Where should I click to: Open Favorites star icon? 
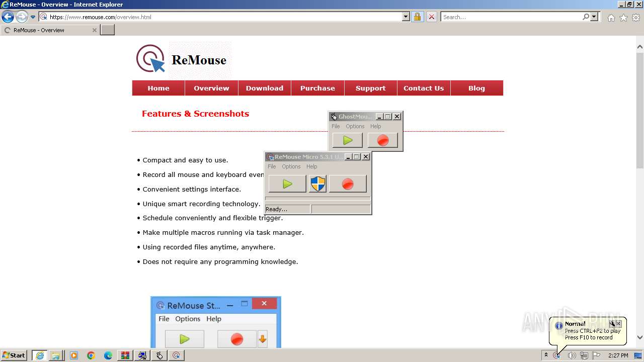point(623,18)
